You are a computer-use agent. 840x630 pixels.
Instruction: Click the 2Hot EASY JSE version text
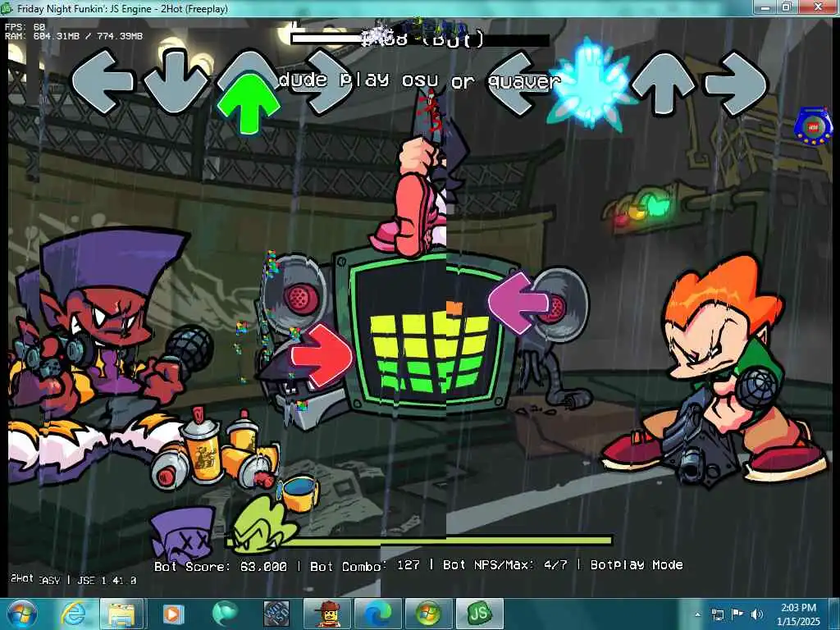[x=73, y=579]
